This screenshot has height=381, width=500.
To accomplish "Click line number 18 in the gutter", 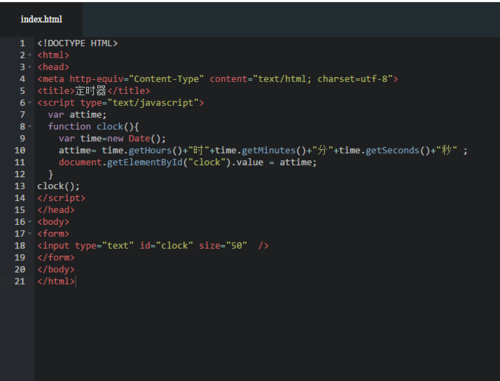I will point(20,246).
